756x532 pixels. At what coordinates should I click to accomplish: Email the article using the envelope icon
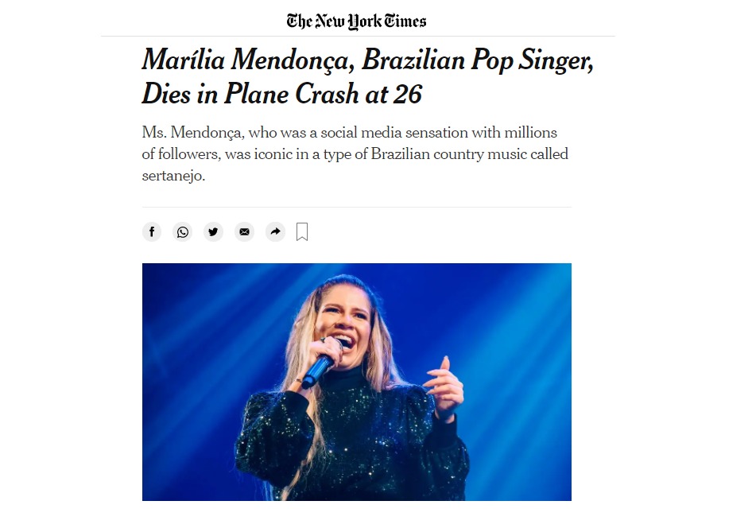coord(244,232)
